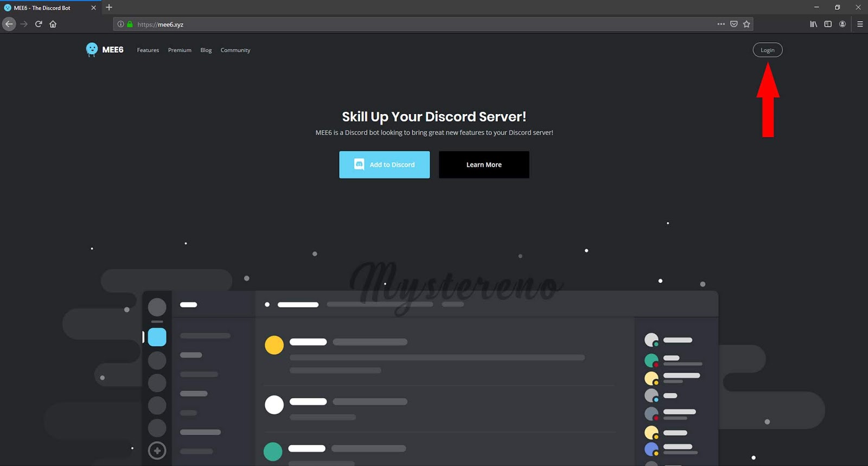Open the browser home page icon
Image resolution: width=868 pixels, height=466 pixels.
pyautogui.click(x=53, y=24)
